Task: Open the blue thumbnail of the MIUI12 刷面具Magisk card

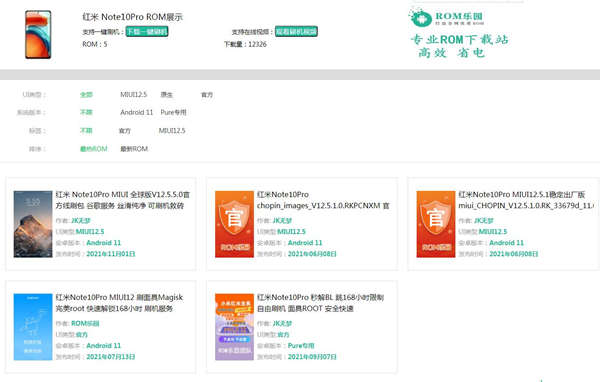Action: tap(33, 327)
